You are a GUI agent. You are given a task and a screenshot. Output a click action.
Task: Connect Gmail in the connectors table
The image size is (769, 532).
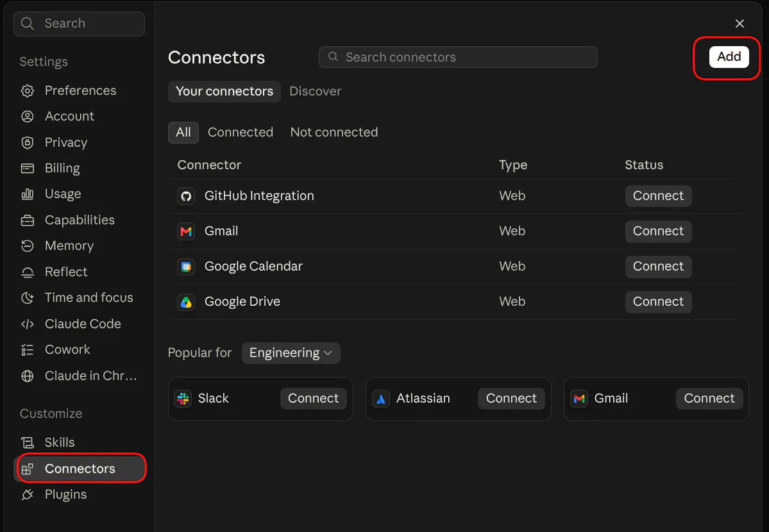[x=658, y=231]
